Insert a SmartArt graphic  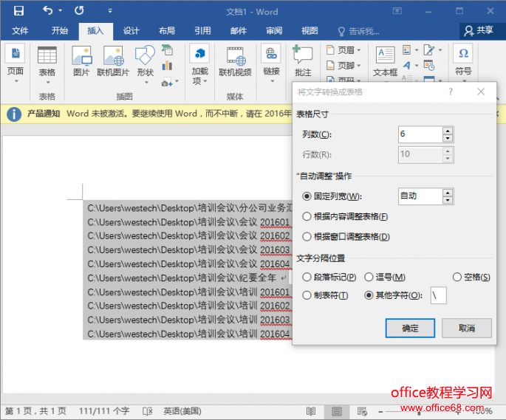[167, 50]
